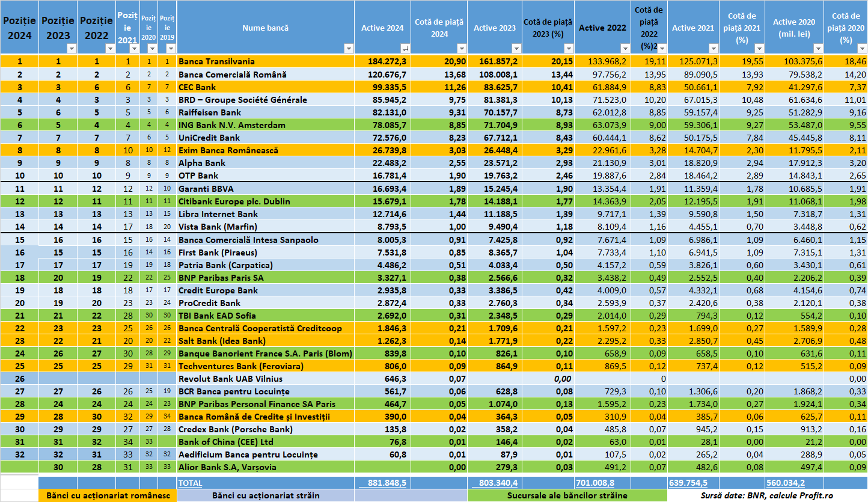The image size is (868, 502).
Task: Open Active 2020 (mil. lei) filter dropdown
Action: [x=818, y=48]
